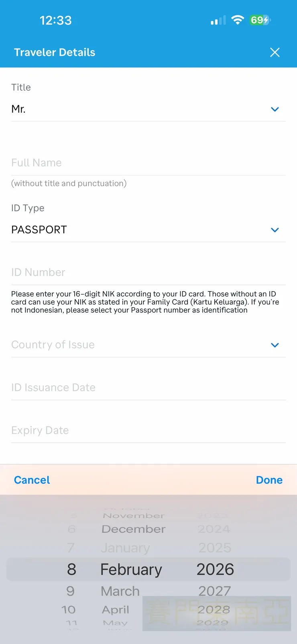Select the ID Issuance Date field
The height and width of the screenshot is (644, 297).
tap(148, 387)
